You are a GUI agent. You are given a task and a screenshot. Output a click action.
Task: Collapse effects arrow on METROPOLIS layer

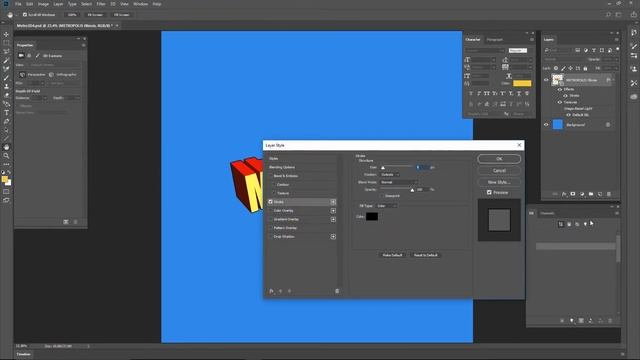pyautogui.click(x=613, y=80)
